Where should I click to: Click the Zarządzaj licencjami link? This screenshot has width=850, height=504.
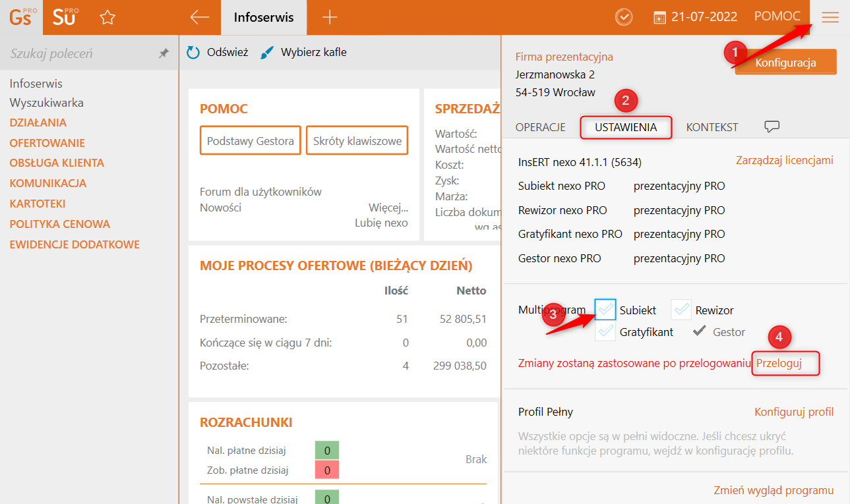(785, 160)
